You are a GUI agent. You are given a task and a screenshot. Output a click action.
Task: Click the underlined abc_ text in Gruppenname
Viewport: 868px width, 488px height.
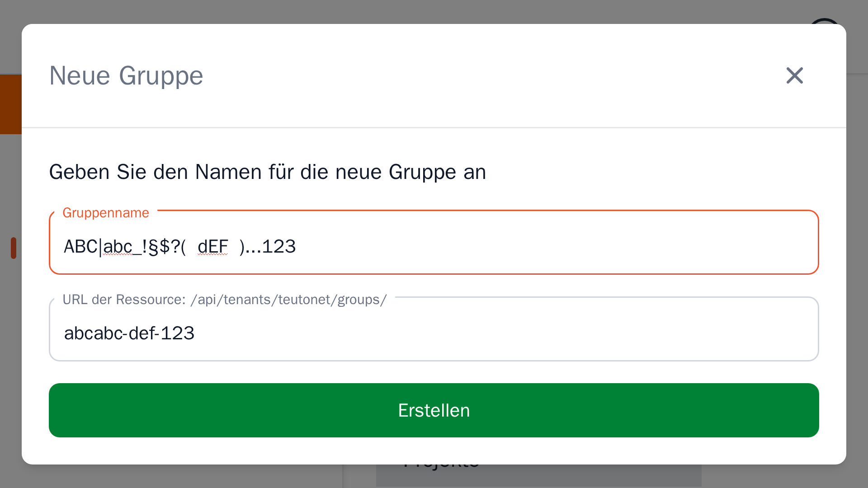pyautogui.click(x=118, y=247)
